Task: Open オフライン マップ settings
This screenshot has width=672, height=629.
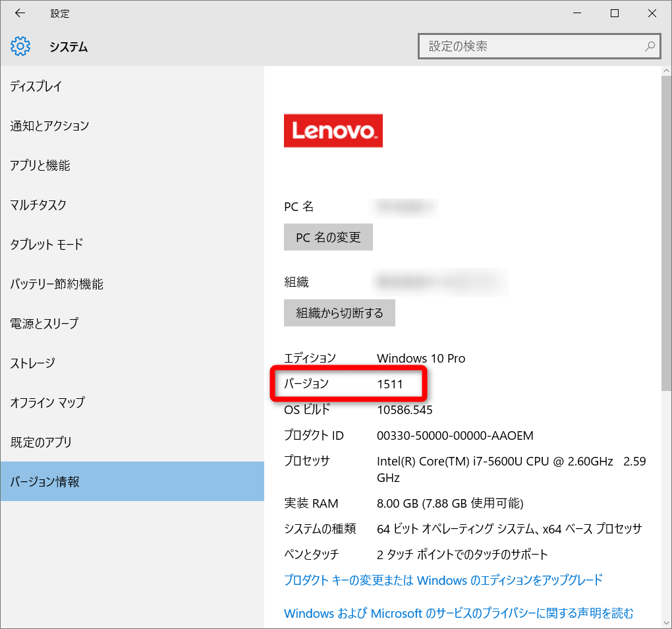Action: 47,403
